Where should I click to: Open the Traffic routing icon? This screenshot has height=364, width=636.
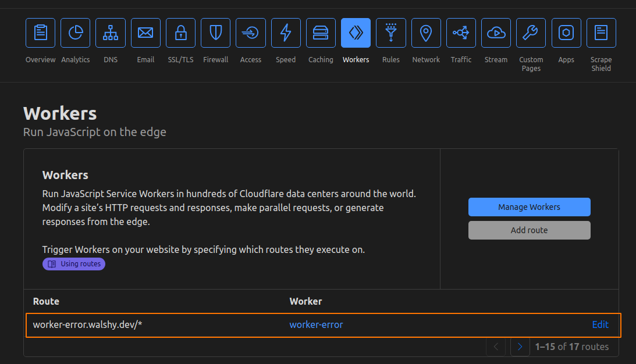pyautogui.click(x=461, y=33)
